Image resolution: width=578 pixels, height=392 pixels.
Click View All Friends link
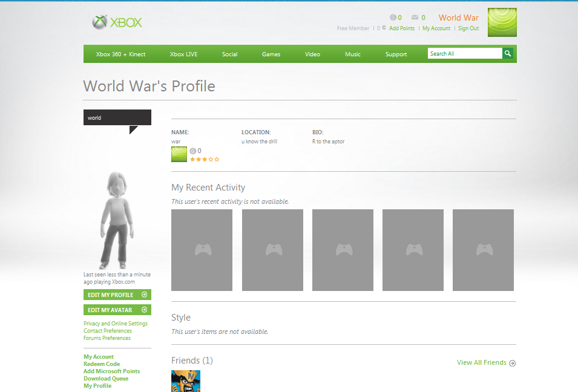[x=481, y=362]
